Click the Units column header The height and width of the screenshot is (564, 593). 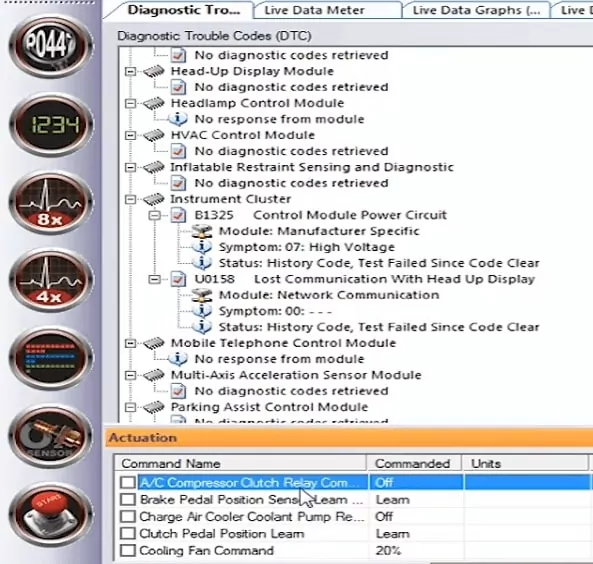[x=526, y=463]
